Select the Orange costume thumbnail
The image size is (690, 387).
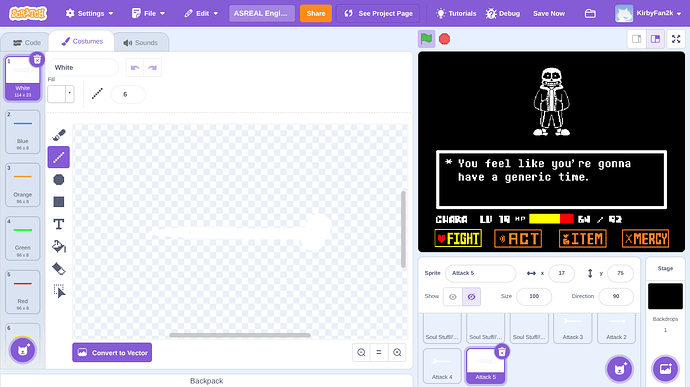[22, 185]
